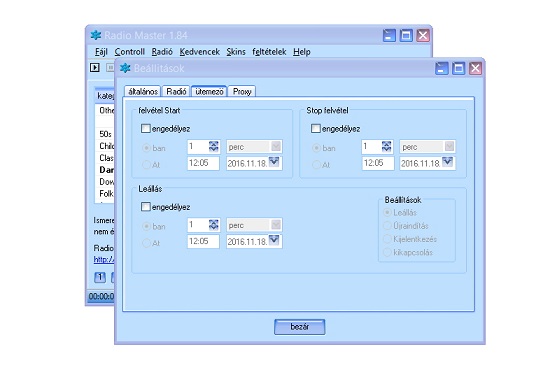Maximize the Beállítások dialog
Image resolution: width=550 pixels, height=384 pixels.
(458, 68)
